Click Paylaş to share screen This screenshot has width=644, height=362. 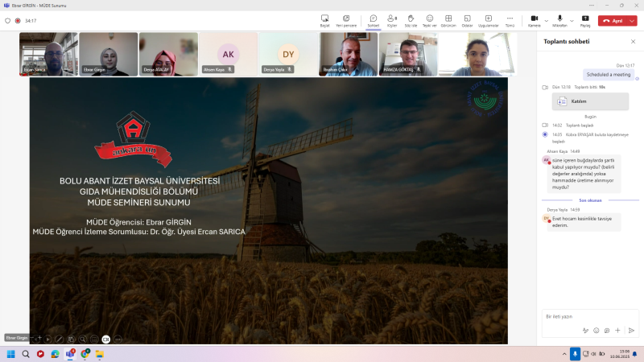(585, 21)
